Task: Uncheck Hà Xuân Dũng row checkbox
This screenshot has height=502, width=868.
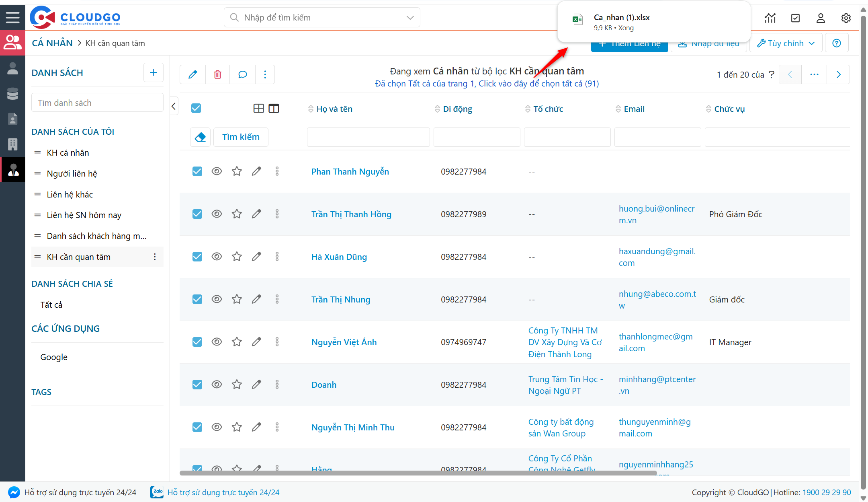Action: (x=197, y=257)
